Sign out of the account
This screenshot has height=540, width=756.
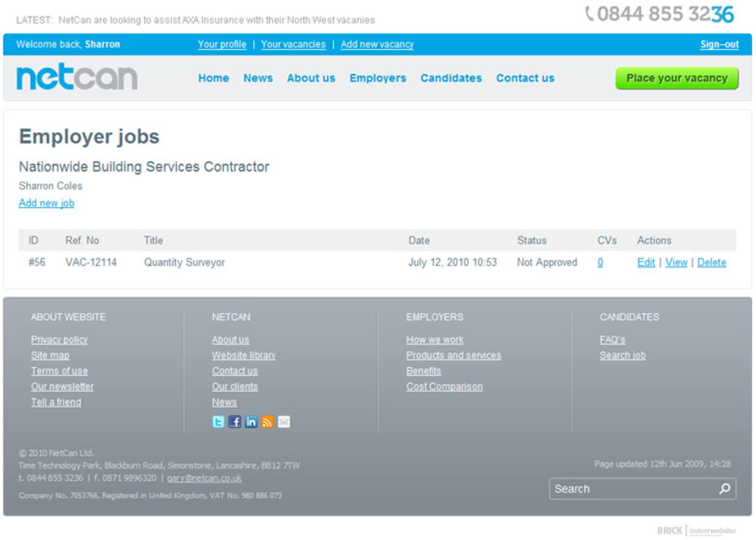click(719, 44)
